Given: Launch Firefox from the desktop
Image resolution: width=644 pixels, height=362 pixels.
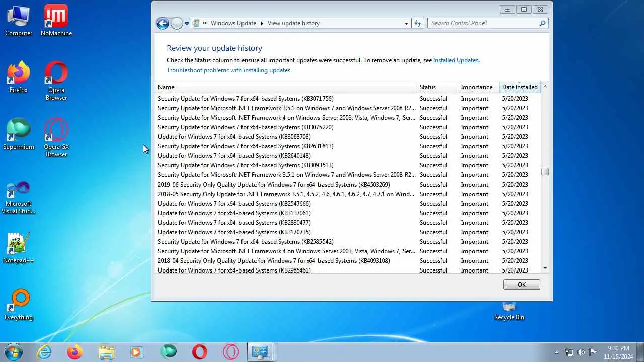Looking at the screenshot, I should click(x=19, y=77).
